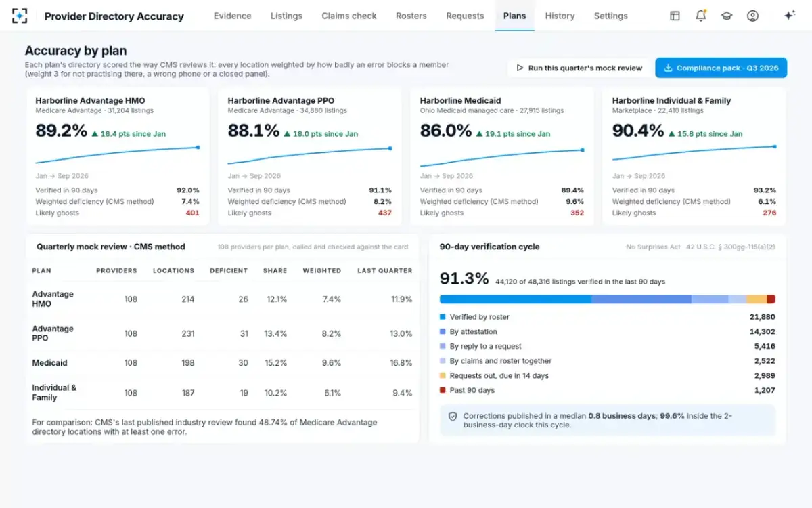The height and width of the screenshot is (508, 812).
Task: Click the 86.0% accuracy score
Action: pos(446,131)
